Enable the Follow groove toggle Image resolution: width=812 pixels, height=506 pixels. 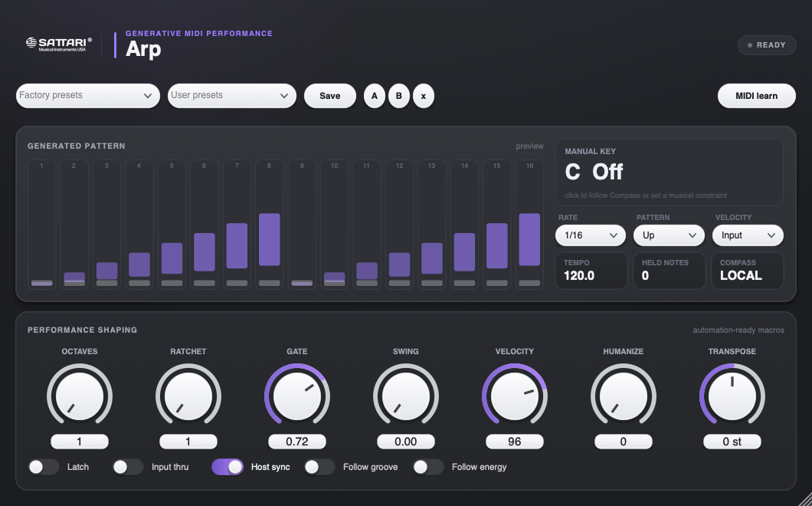[x=319, y=467]
